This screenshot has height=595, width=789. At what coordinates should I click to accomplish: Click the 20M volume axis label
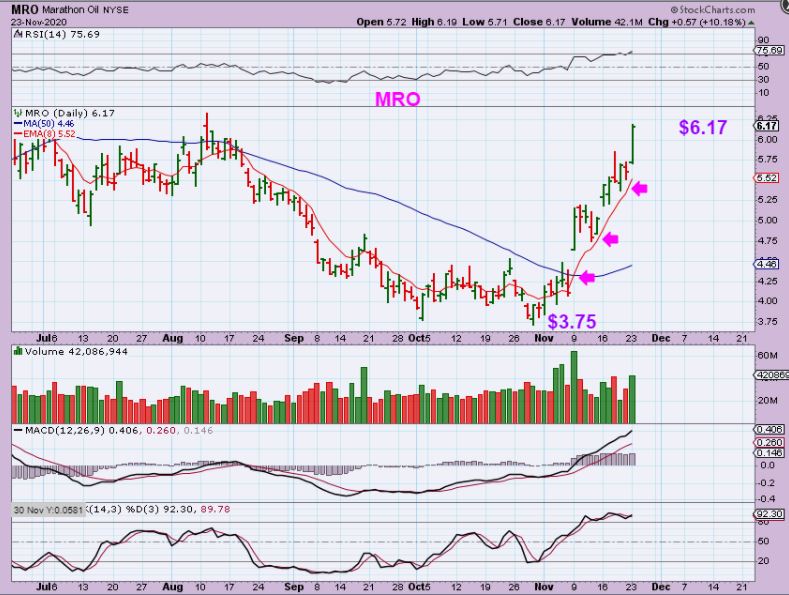[x=767, y=401]
